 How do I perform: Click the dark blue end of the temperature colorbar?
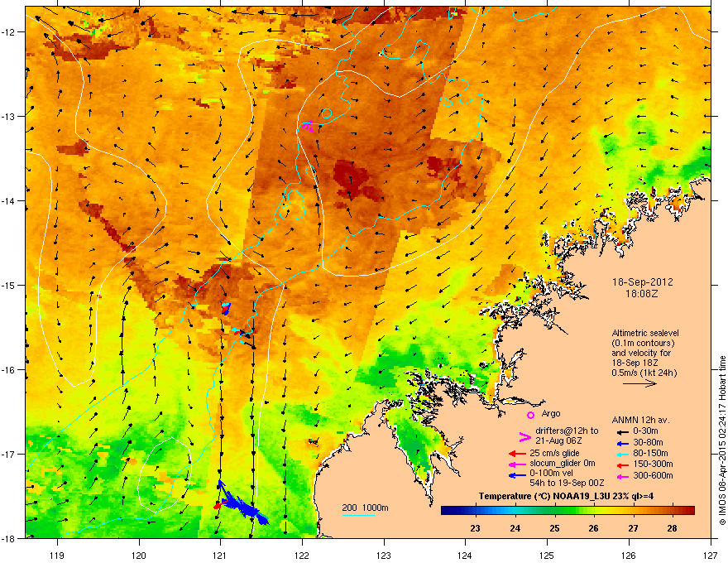pyautogui.click(x=447, y=511)
